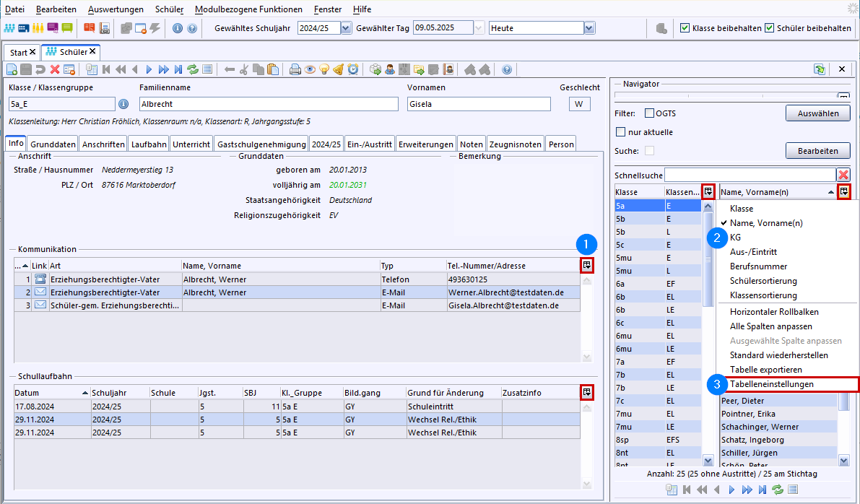Screen dimensions: 860x504
Task: Open Name, Vorname(n) list options button
Action: coord(844,191)
